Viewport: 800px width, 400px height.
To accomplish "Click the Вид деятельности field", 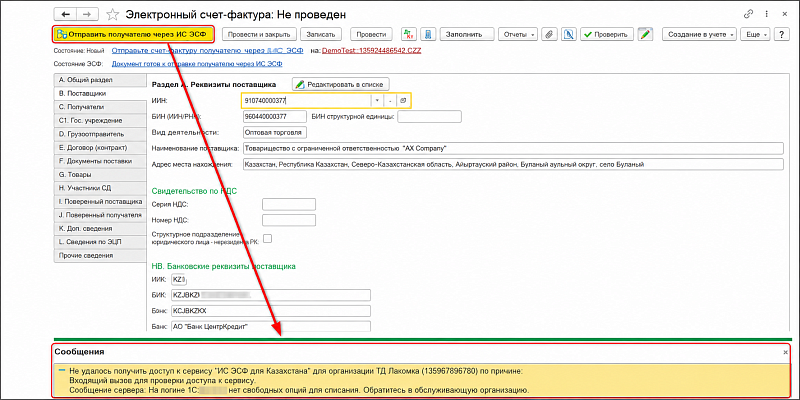I will click(x=275, y=133).
